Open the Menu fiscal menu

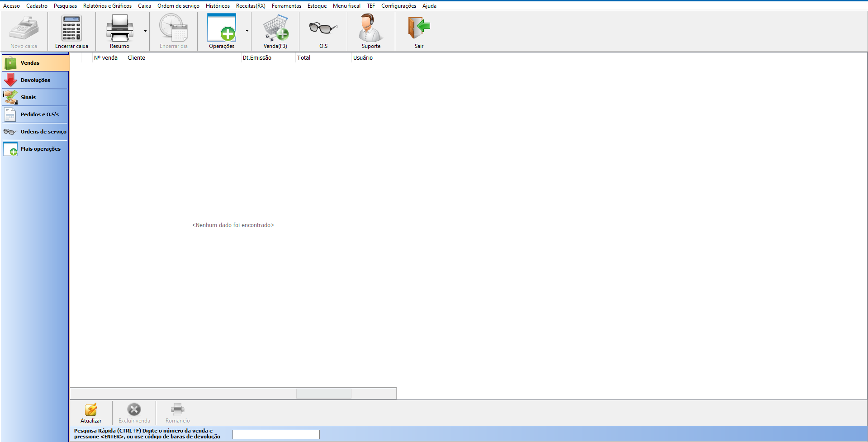click(x=346, y=6)
